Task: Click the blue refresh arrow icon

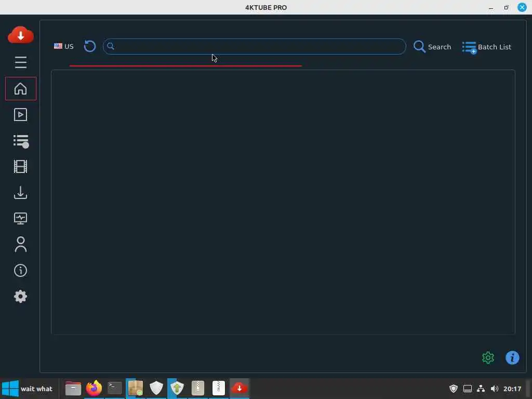Action: [x=89, y=46]
